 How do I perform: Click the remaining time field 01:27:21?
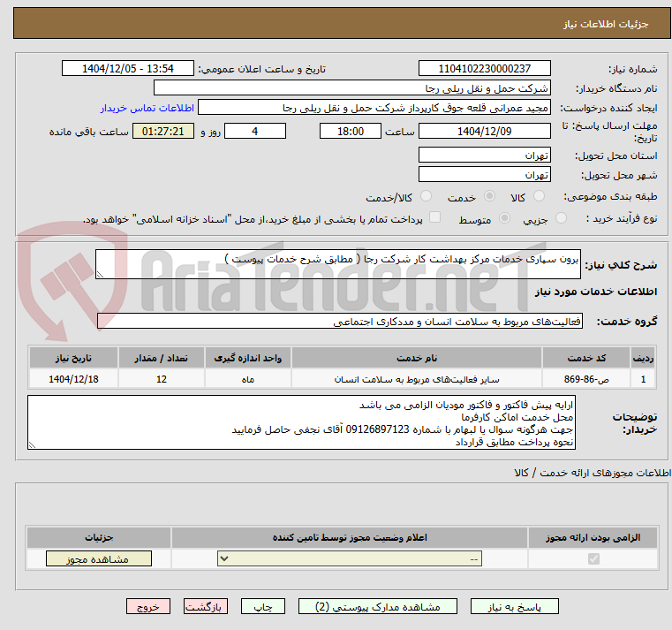pyautogui.click(x=162, y=132)
